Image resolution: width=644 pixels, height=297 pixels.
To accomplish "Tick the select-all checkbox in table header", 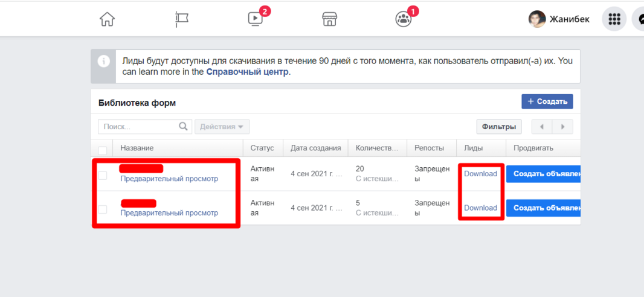I will coord(103,150).
